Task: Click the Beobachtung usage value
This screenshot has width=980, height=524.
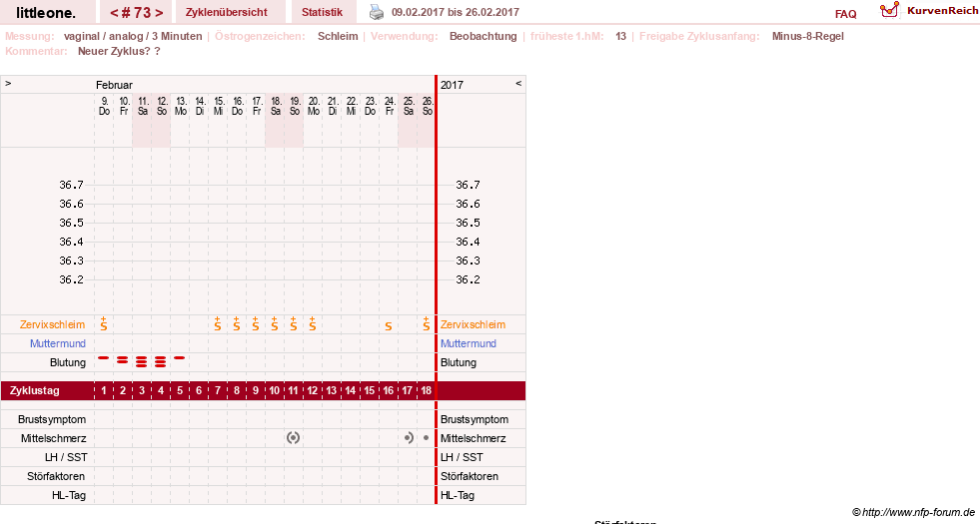Action: point(484,36)
